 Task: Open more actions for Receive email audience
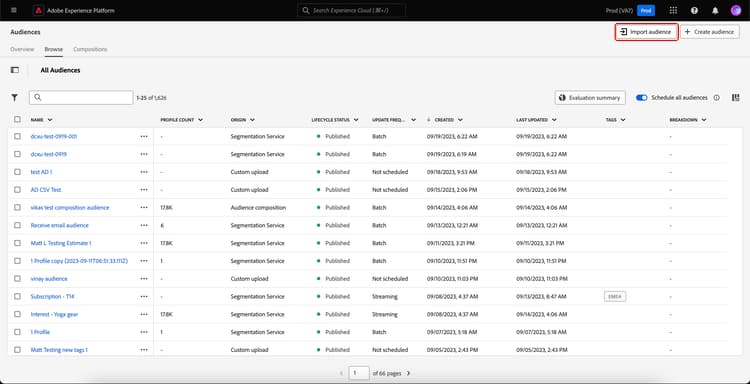(144, 225)
